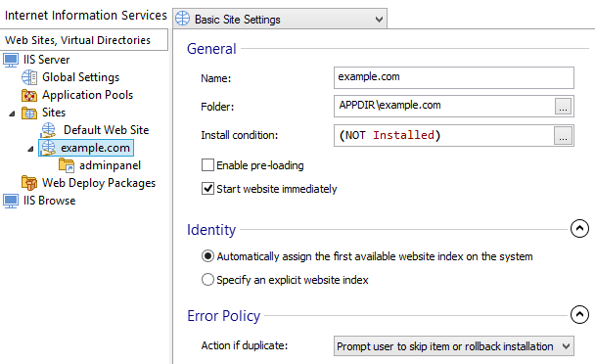This screenshot has height=364, width=595.
Task: Uncheck Start website immediately
Action: click(x=207, y=189)
